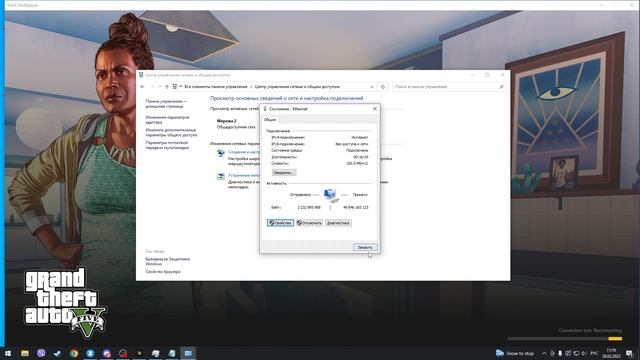
Task: Select the General (Общие) tab
Action: (270, 120)
